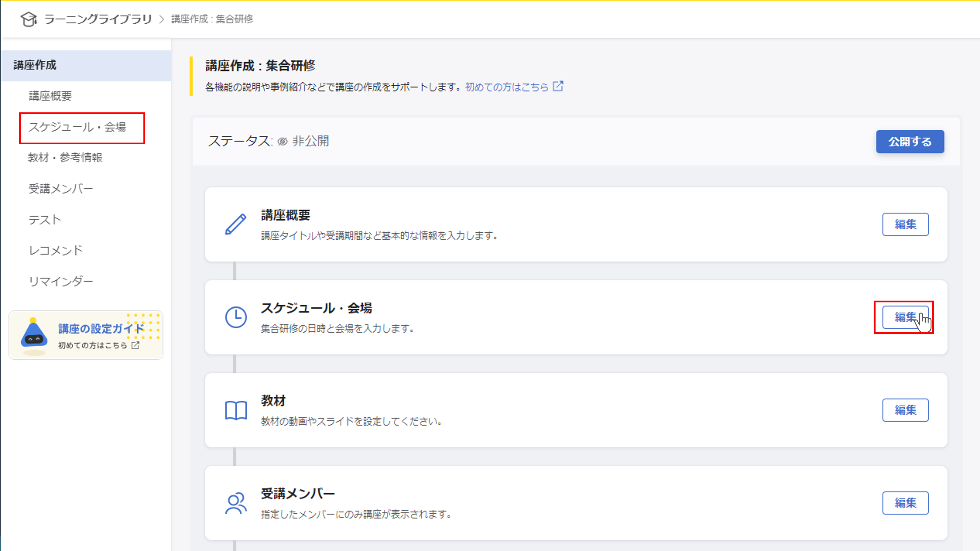Viewport: 980px width, 551px height.
Task: Click the people icon for 受講メンバー
Action: pyautogui.click(x=236, y=504)
